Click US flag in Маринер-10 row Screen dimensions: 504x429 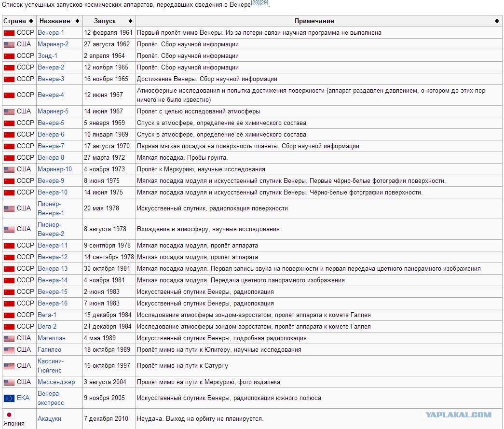[9, 169]
